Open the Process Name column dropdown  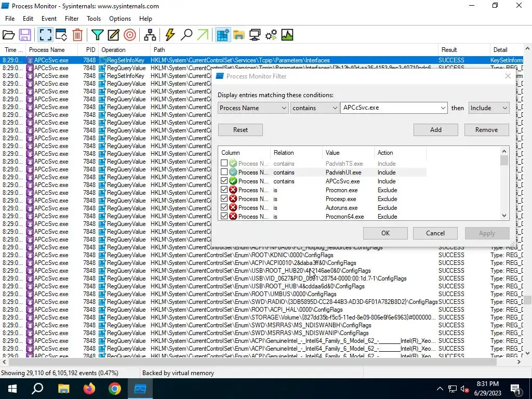253,108
